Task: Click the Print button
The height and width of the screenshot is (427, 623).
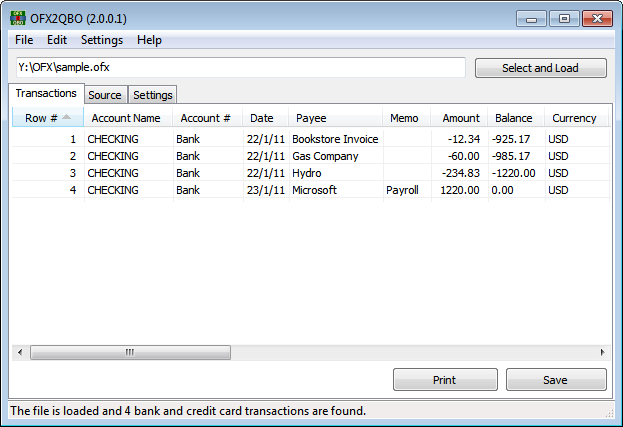Action: [445, 380]
